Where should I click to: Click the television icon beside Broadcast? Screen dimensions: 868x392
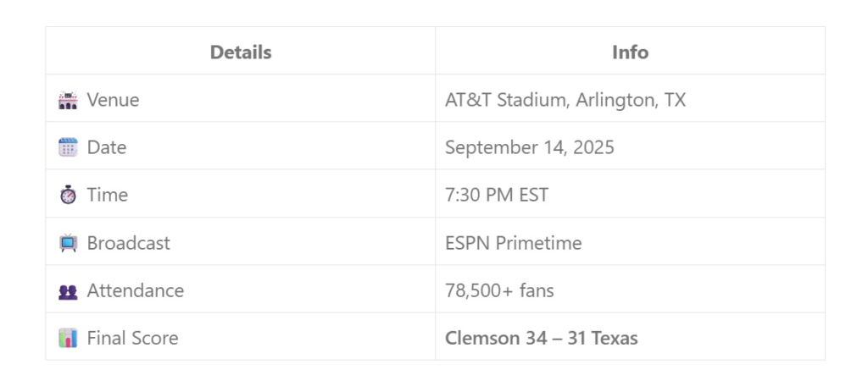point(68,243)
